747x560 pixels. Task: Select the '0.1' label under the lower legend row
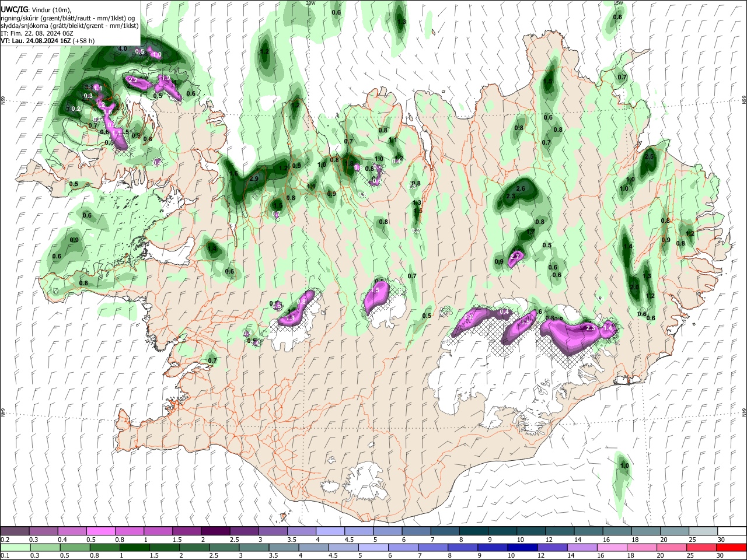[5, 555]
